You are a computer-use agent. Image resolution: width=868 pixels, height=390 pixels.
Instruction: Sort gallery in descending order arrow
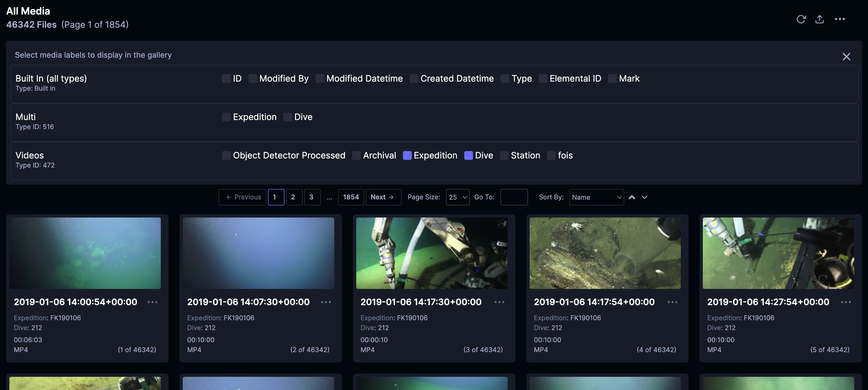click(x=644, y=197)
